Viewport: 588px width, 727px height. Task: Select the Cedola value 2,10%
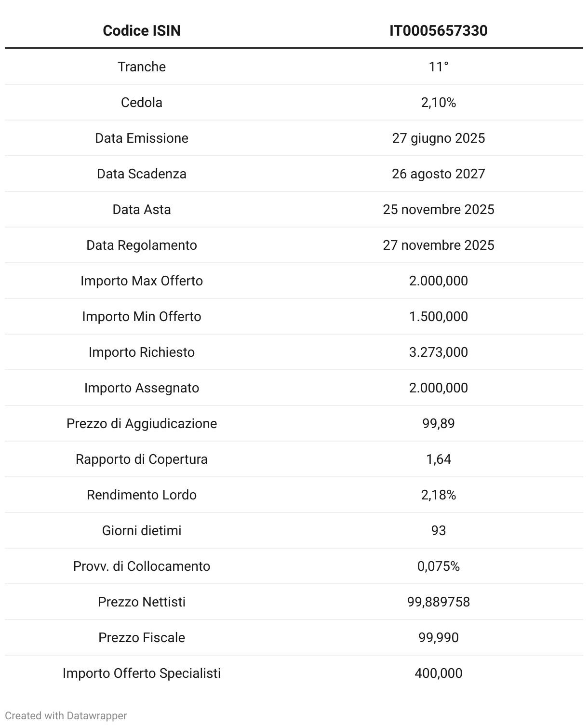click(438, 102)
